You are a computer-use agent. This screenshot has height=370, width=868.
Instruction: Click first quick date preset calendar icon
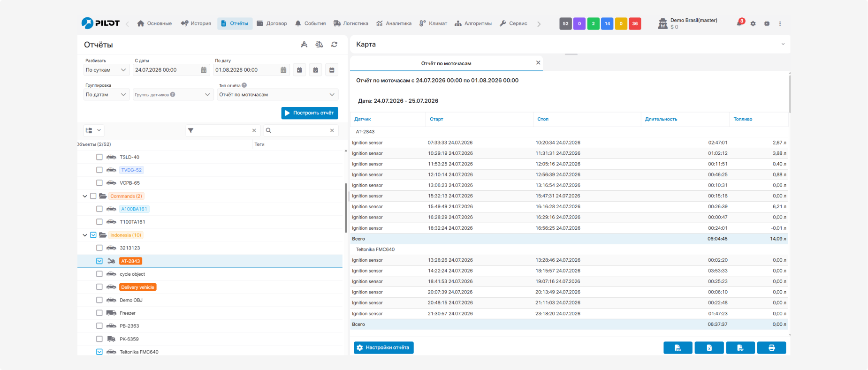point(299,70)
